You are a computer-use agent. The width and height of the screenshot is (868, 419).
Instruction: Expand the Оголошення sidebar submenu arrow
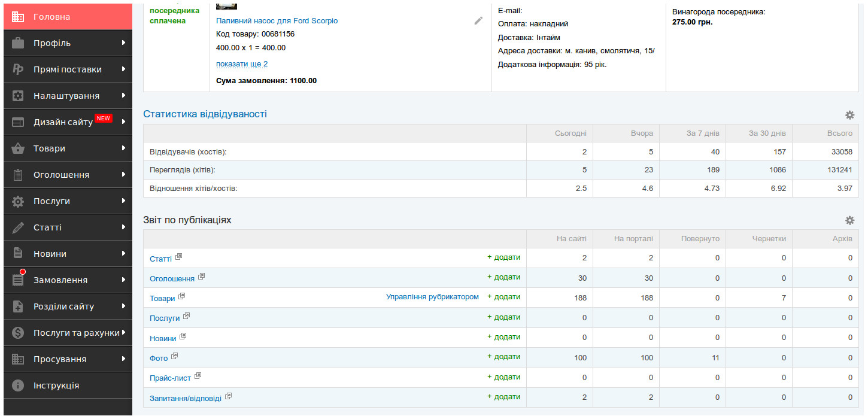(123, 175)
